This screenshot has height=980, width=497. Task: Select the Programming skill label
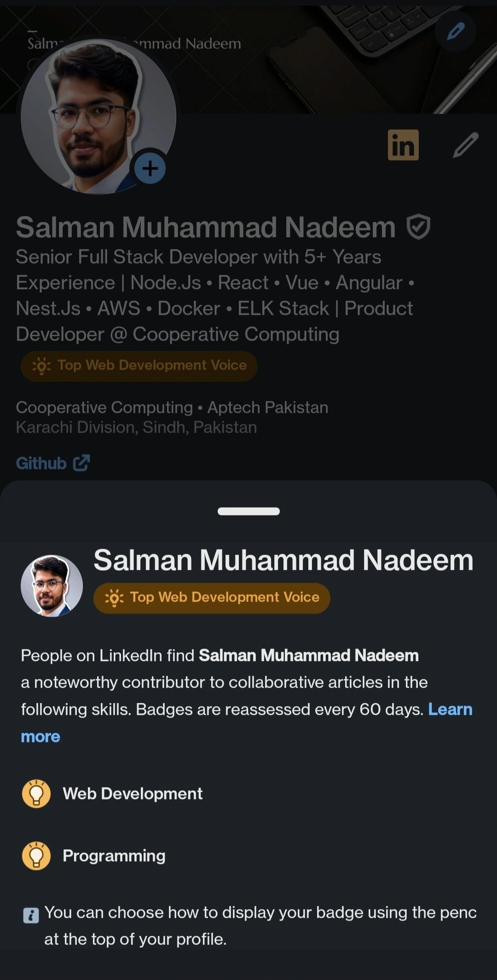point(114,856)
